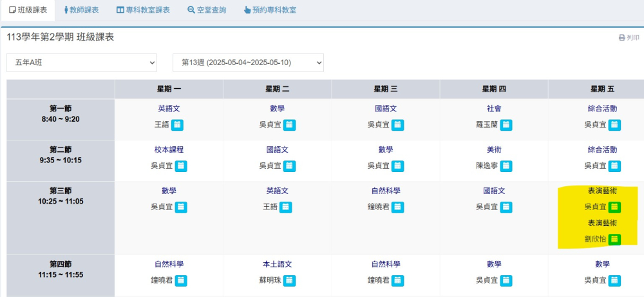Click green calendar icon next to 劉欣怡
Image resolution: width=644 pixels, height=297 pixels.
[x=614, y=239]
